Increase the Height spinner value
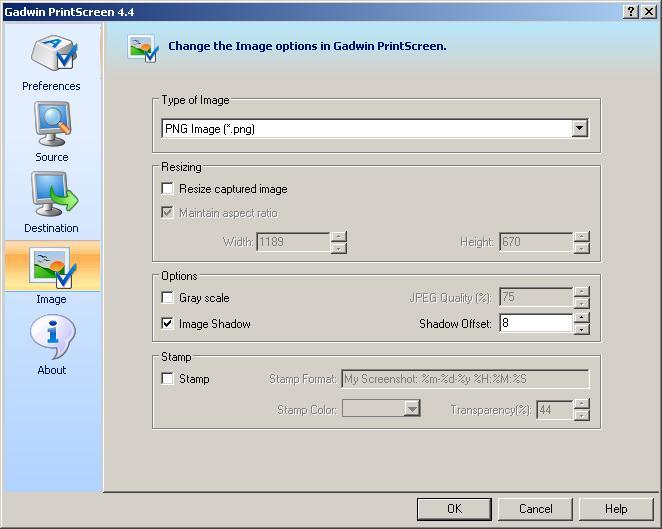 pyautogui.click(x=582, y=236)
